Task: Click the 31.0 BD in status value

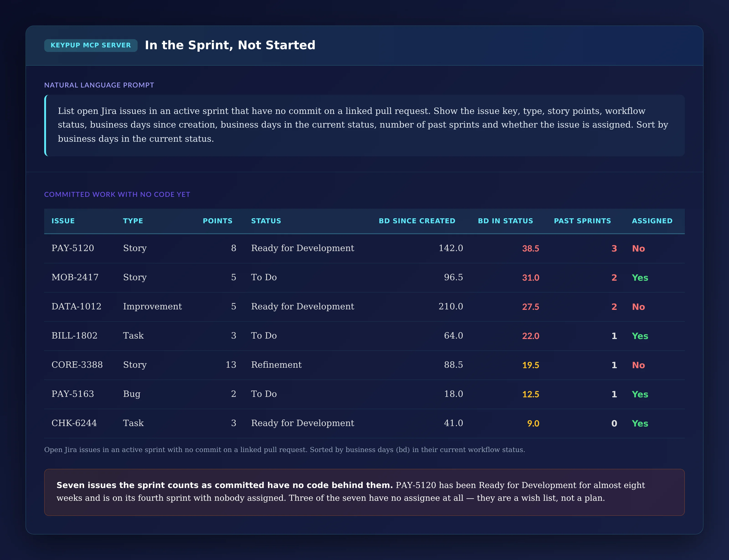Action: pos(531,278)
